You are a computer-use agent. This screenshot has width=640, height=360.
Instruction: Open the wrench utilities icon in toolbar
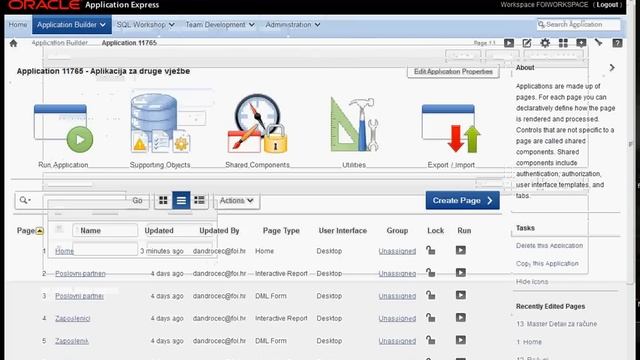tap(599, 42)
